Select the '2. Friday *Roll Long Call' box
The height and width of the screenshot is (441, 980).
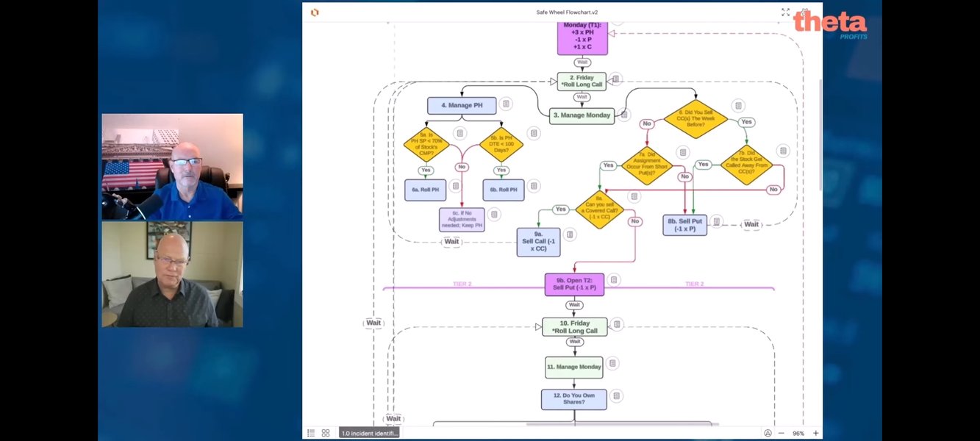[x=582, y=81]
